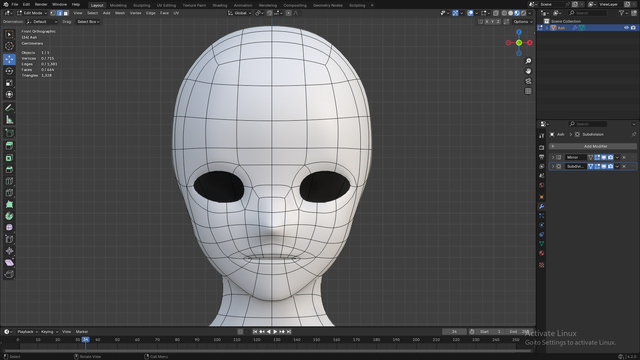This screenshot has width=640, height=360.
Task: Toggle camera view in the viewport
Action: coord(528,81)
